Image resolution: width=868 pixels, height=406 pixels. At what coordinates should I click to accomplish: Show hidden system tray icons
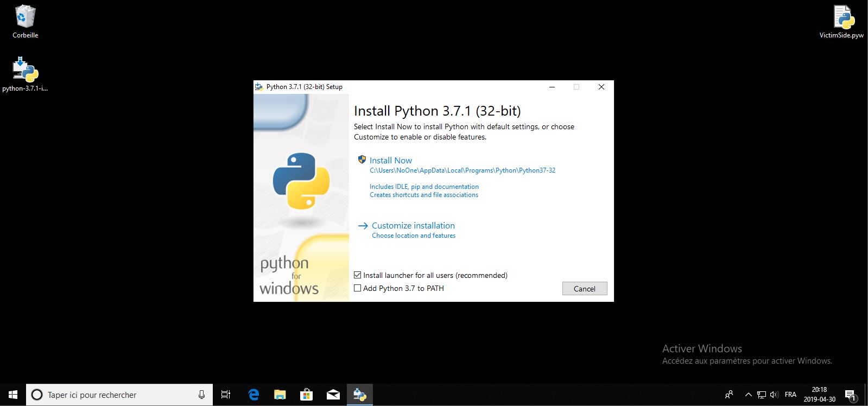coord(748,395)
